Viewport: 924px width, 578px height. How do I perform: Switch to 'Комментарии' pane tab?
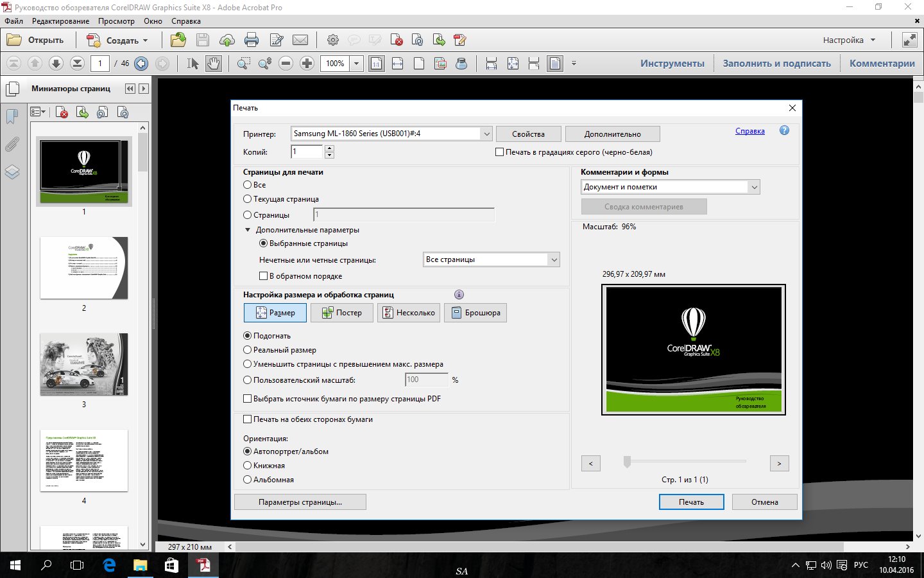[882, 63]
